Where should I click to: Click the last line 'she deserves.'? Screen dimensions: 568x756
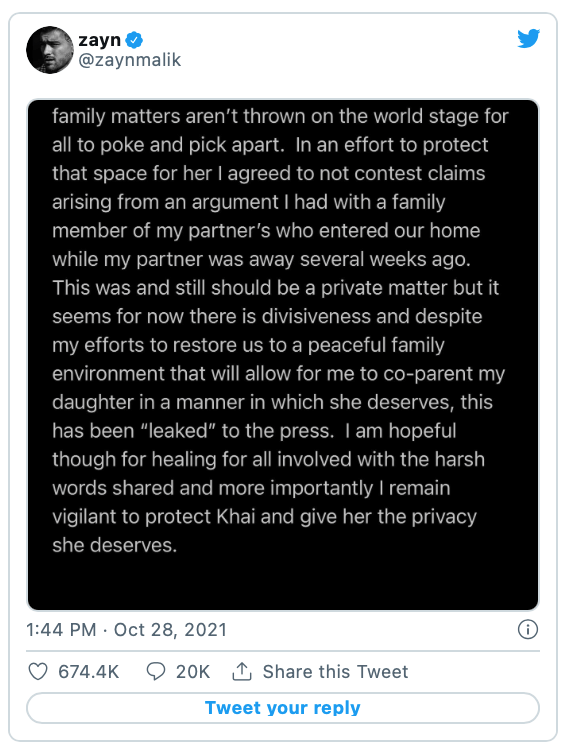115,545
